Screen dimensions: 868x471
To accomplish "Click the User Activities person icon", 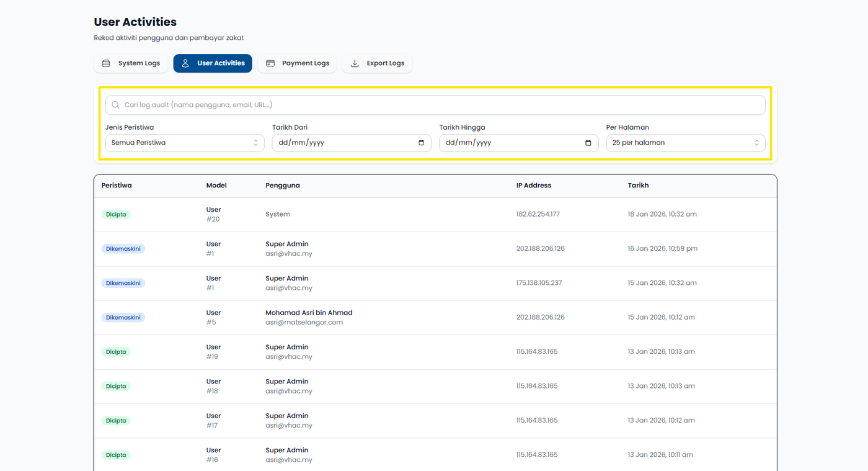I will coord(185,63).
